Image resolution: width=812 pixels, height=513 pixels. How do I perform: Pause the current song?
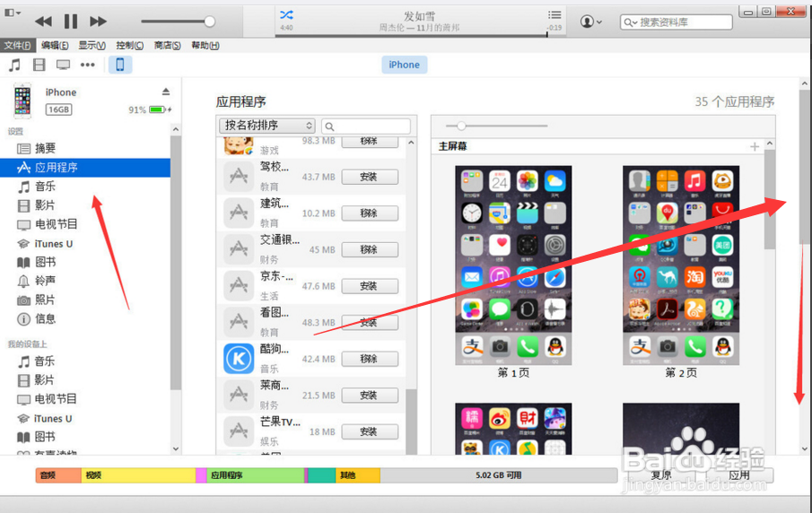click(x=70, y=22)
